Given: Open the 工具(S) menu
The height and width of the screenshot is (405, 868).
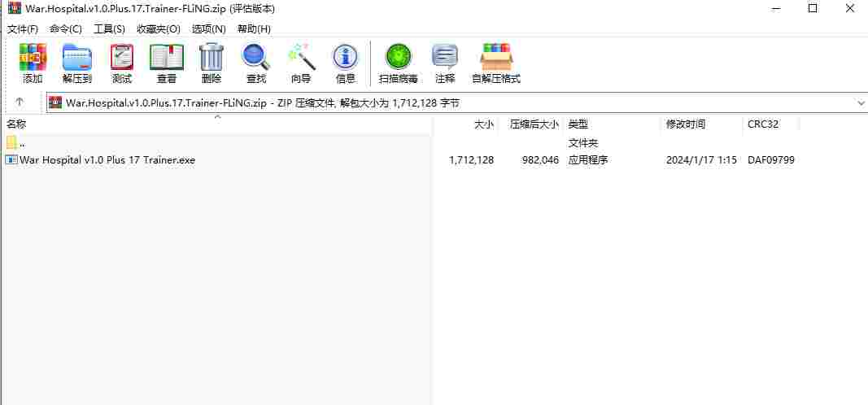Looking at the screenshot, I should (110, 28).
